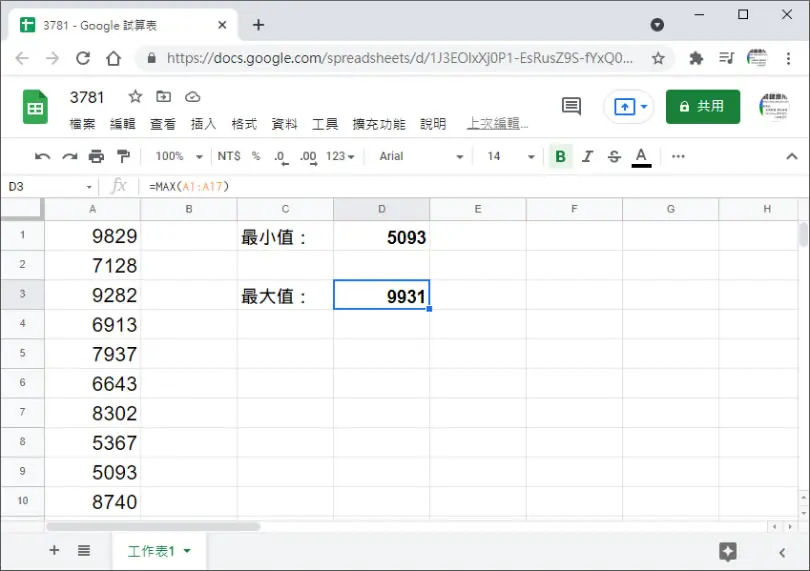Toggle italic formatting button
Screen dimensions: 810x571
point(587,156)
